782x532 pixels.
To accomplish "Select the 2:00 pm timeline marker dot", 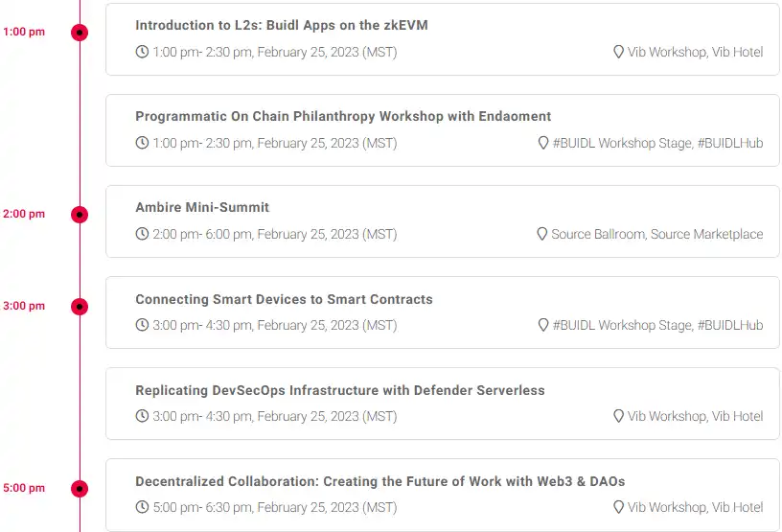I will (80, 215).
